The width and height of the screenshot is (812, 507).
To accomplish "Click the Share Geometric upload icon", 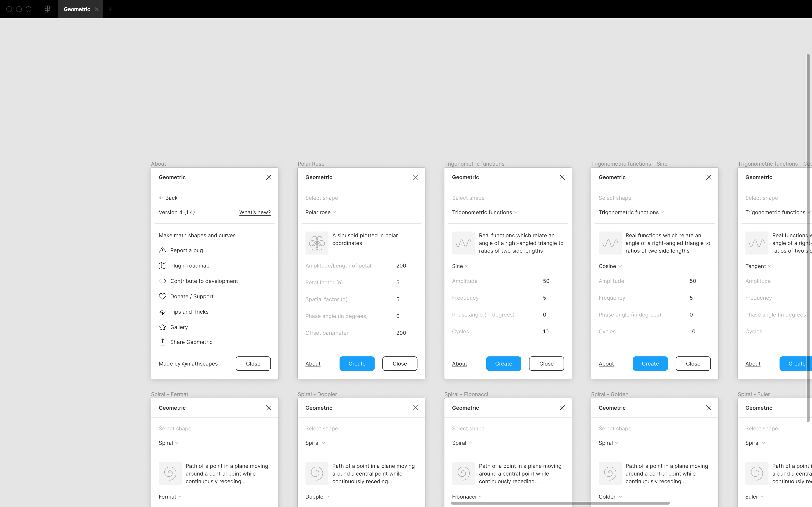I will point(162,342).
